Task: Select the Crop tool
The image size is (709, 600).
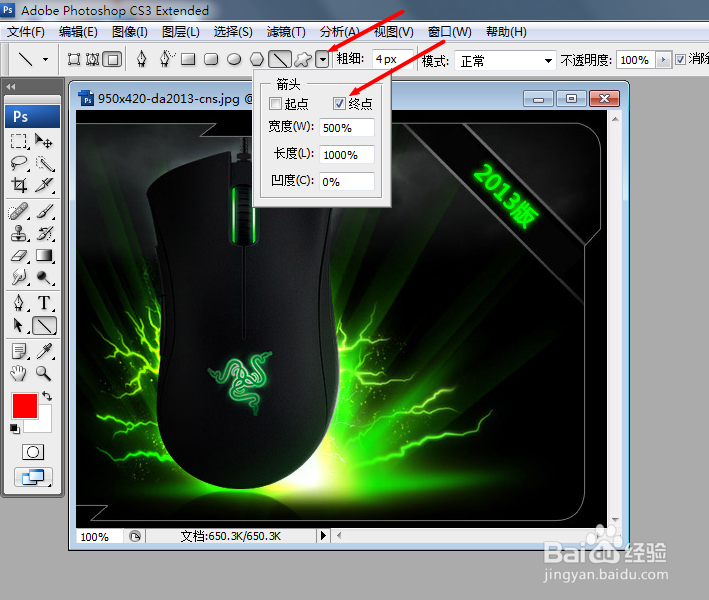Action: point(19,184)
